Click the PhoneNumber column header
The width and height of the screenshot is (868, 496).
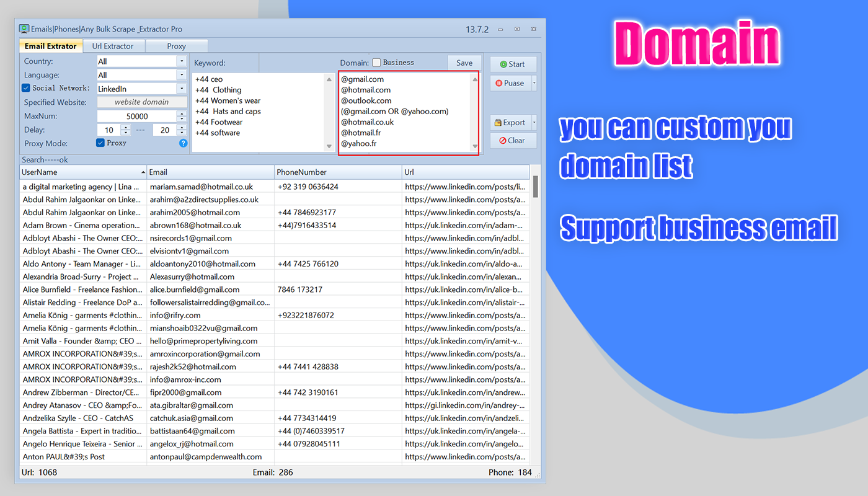[338, 172]
